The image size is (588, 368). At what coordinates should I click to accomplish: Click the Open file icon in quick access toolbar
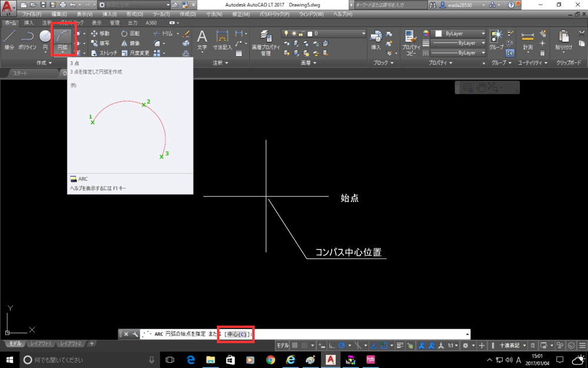pyautogui.click(x=34, y=5)
